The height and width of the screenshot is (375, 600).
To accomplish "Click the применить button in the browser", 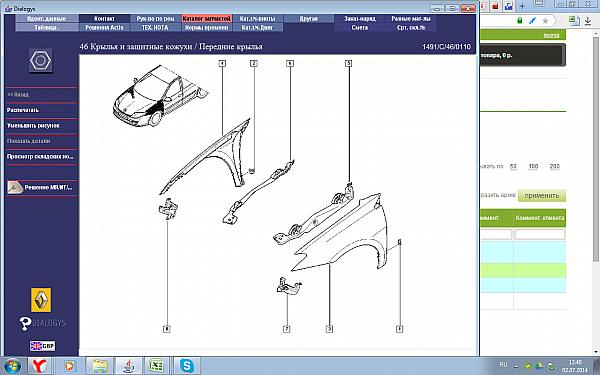I will tap(541, 196).
